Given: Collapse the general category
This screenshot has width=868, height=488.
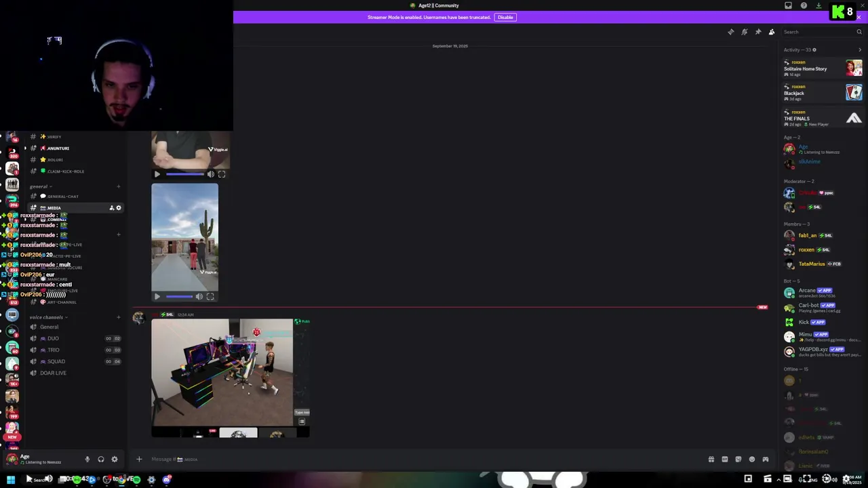Looking at the screenshot, I should (41, 186).
